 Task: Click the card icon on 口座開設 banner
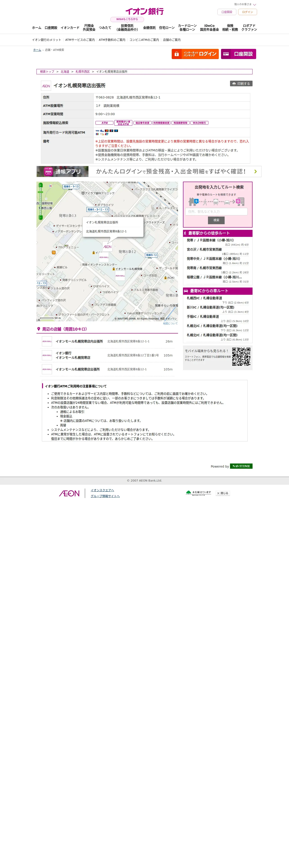(x=226, y=54)
